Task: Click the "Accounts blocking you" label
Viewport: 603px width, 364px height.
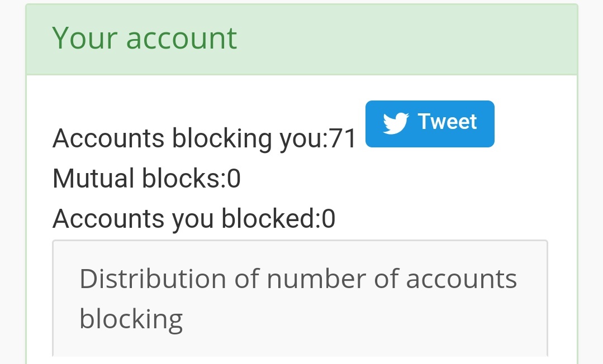Action: click(x=188, y=138)
